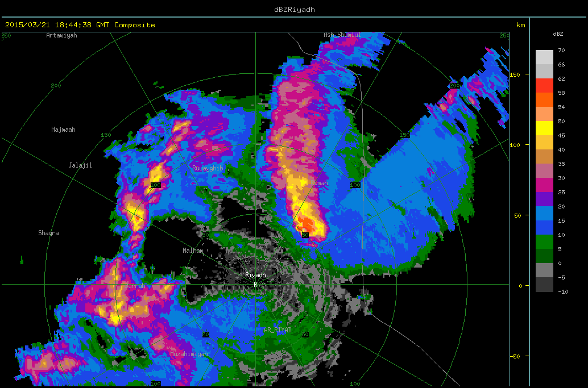Image resolution: width=588 pixels, height=388 pixels.
Task: Click the yellow '0' km axis tick label
Action: pyautogui.click(x=520, y=286)
